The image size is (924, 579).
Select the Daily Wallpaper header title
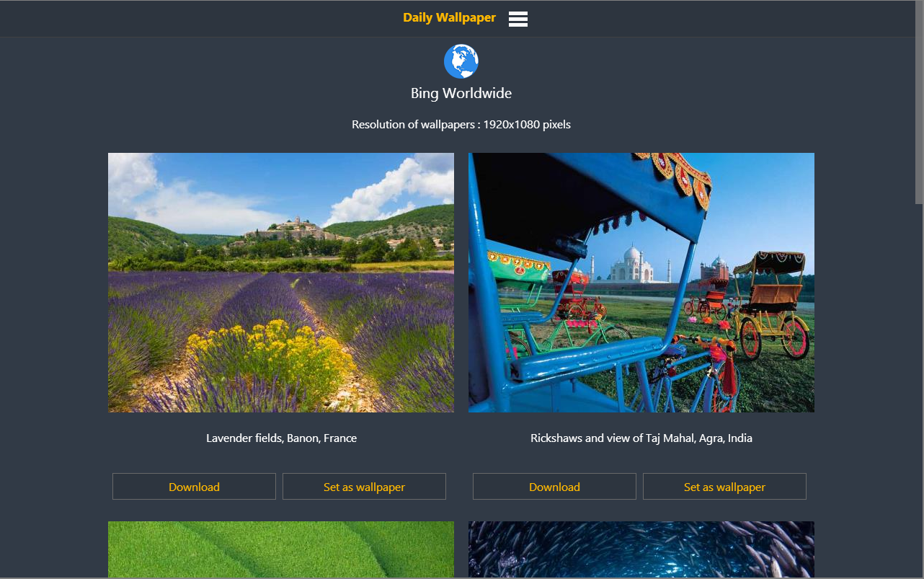click(x=449, y=17)
